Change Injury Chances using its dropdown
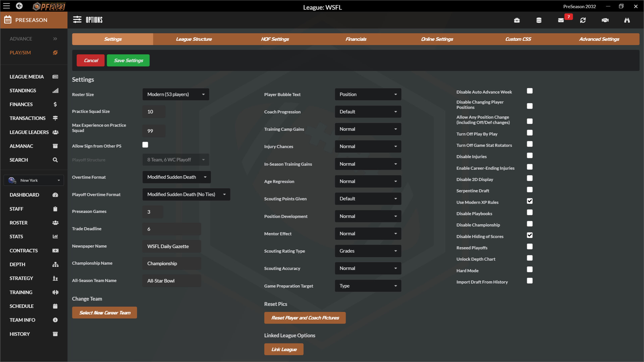The height and width of the screenshot is (362, 644). tap(368, 146)
